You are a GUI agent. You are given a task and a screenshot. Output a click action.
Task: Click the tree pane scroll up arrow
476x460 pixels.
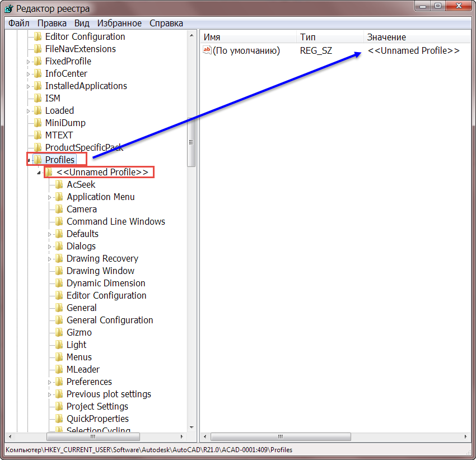pos(192,35)
